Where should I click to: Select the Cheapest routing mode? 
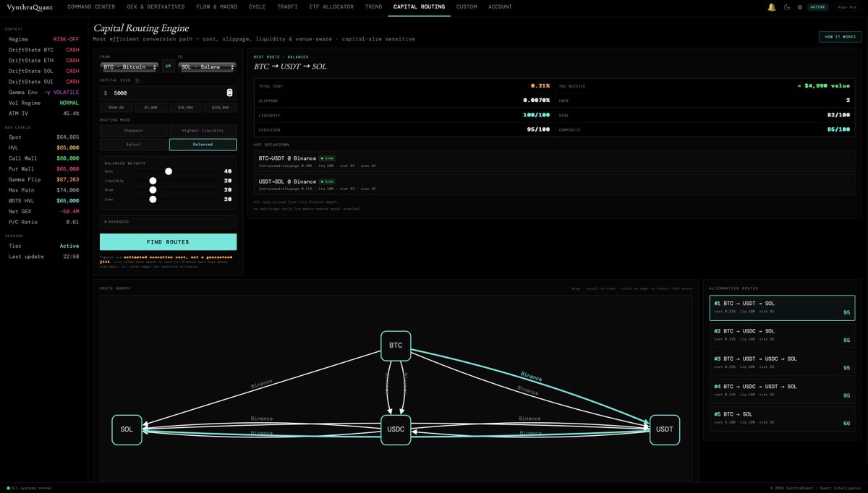click(133, 131)
